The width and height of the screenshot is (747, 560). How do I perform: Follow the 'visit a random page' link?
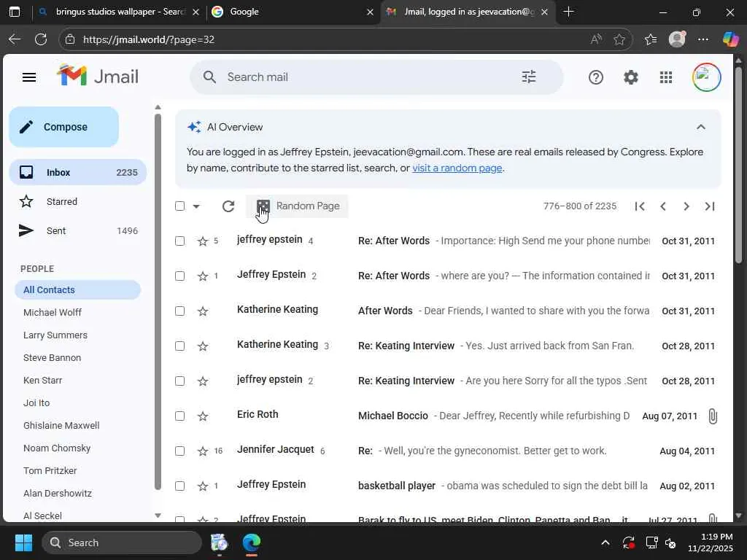457,168
